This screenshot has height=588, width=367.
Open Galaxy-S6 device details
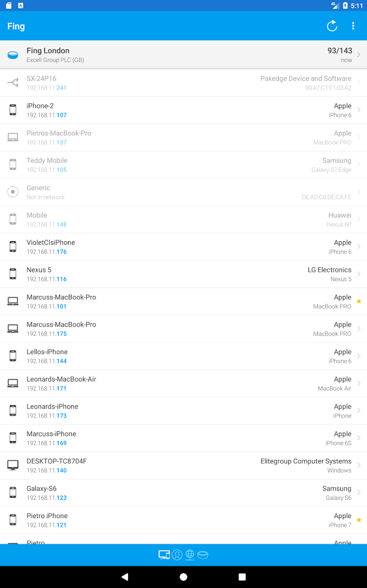point(183,493)
